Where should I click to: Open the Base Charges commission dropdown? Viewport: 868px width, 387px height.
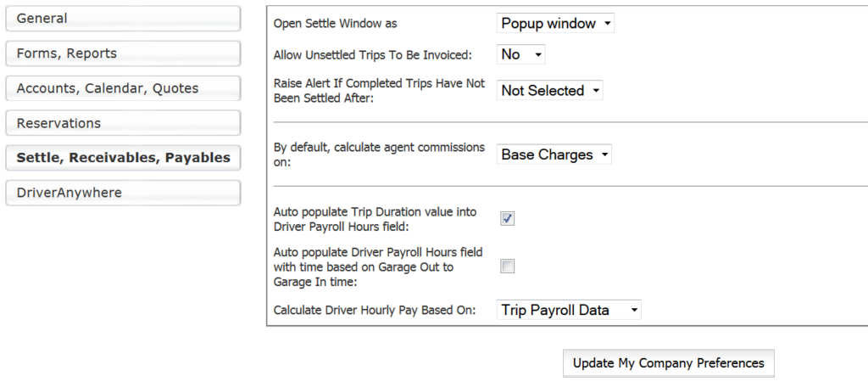[554, 155]
